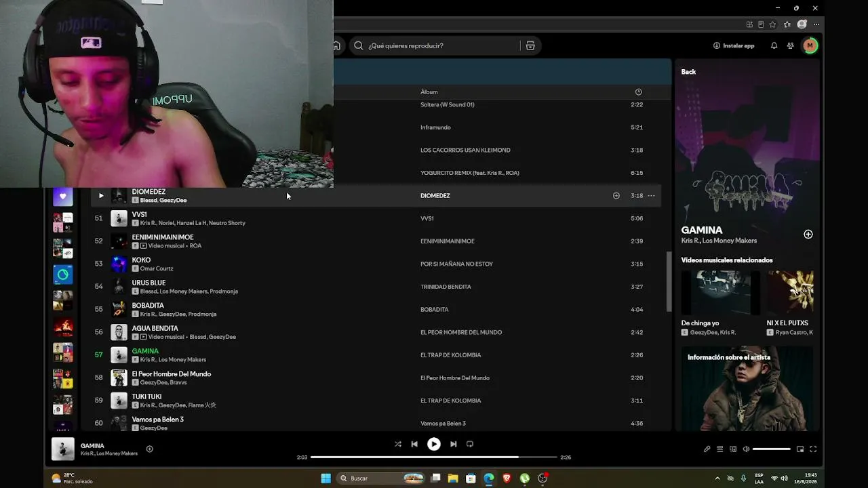868x488 pixels.
Task: Click 'Kris R., Los Money Makers' under GAMINA title
Action: (719, 241)
